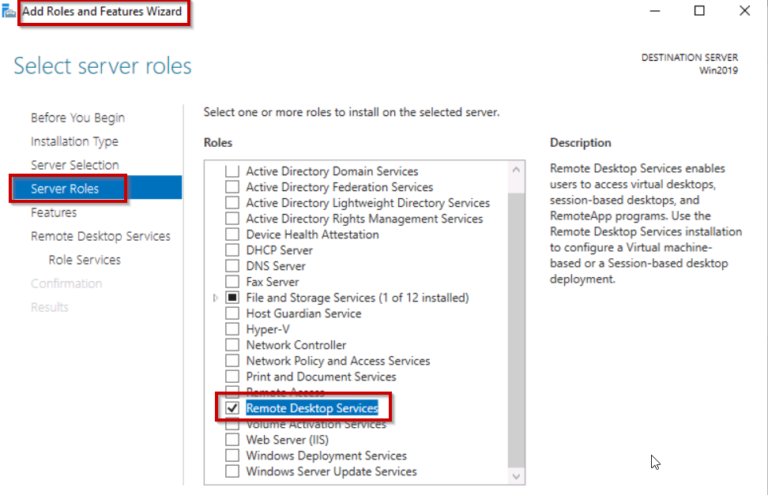Viewport: 768px width, 495px height.
Task: Toggle the File and Storage Services checkbox
Action: pyautogui.click(x=232, y=298)
